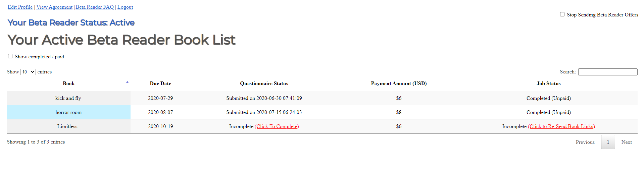This screenshot has width=644, height=171.
Task: Sort by Questionnaire Status column
Action: coord(264,83)
